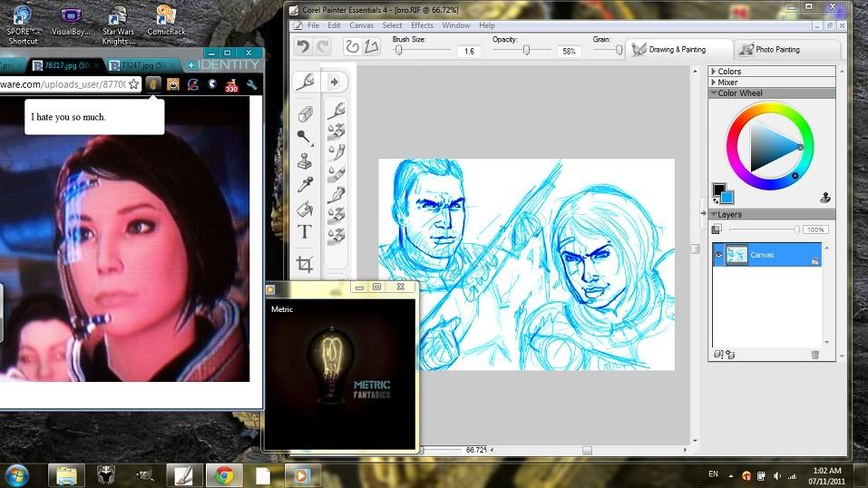Pick the Crop tool

click(305, 265)
